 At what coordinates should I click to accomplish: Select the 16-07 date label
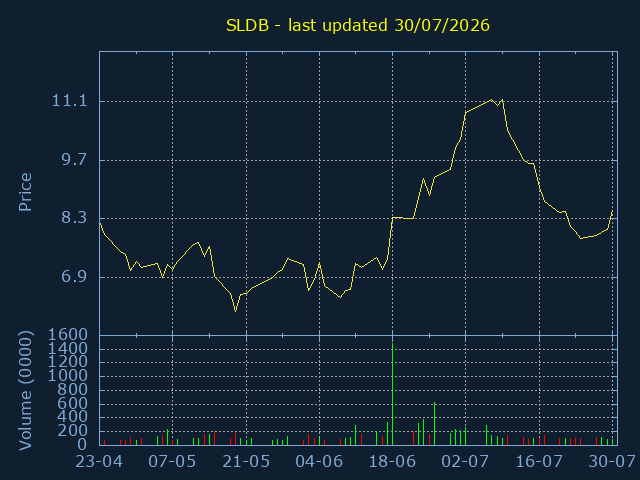(539, 462)
